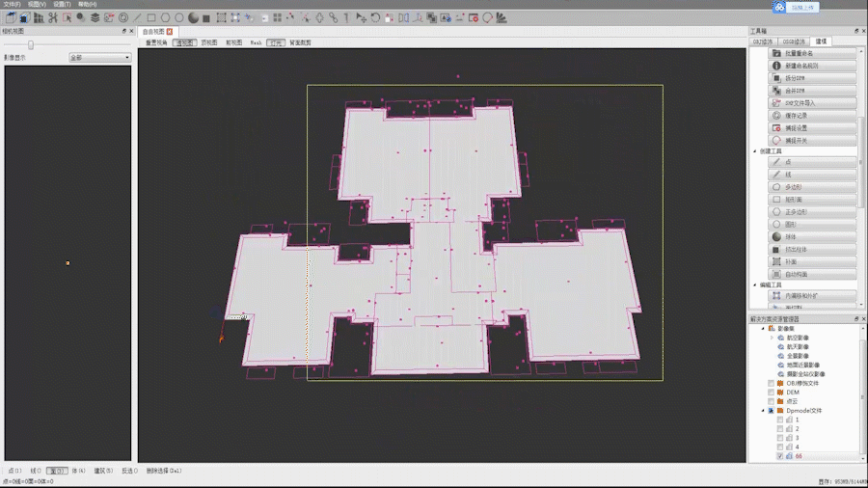
Task: Click the rotate/undo circular arrow icon
Action: (x=375, y=17)
